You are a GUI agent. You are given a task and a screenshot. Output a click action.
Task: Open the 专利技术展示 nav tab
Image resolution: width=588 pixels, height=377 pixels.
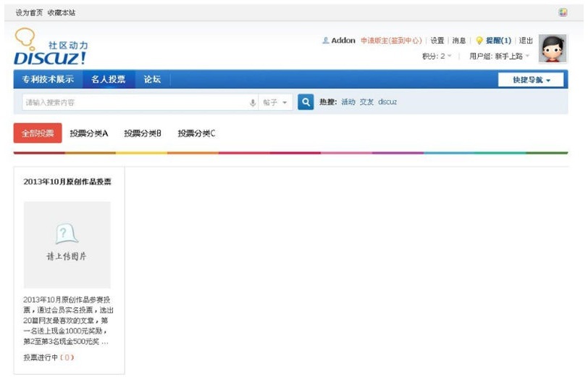click(48, 79)
